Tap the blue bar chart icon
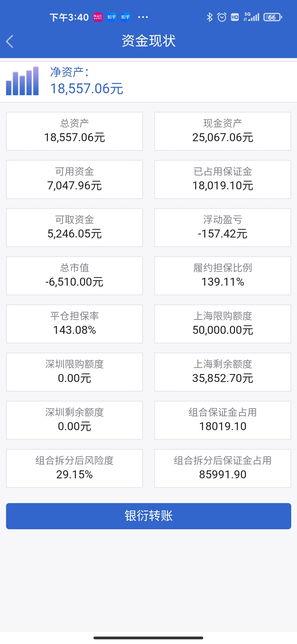This screenshot has width=297, height=644. [x=22, y=81]
